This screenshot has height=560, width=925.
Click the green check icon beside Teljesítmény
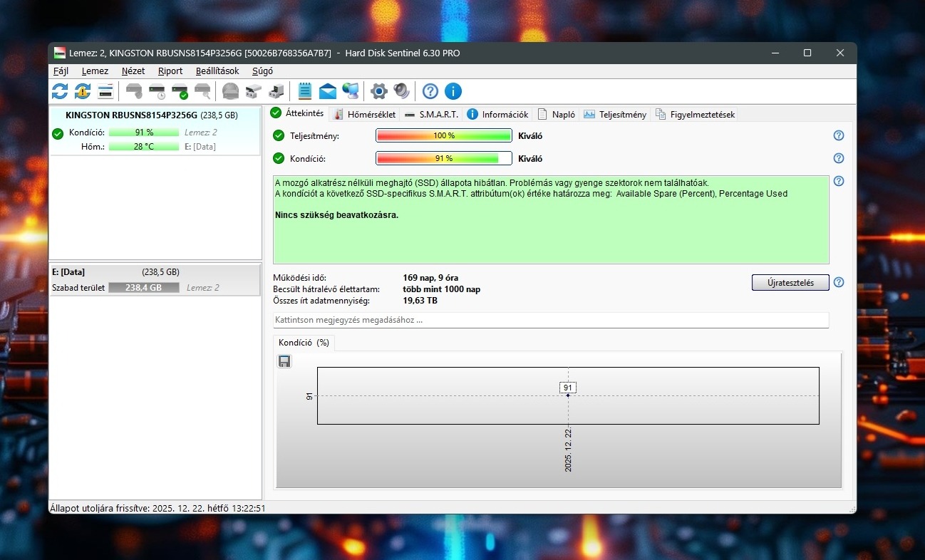tap(279, 135)
